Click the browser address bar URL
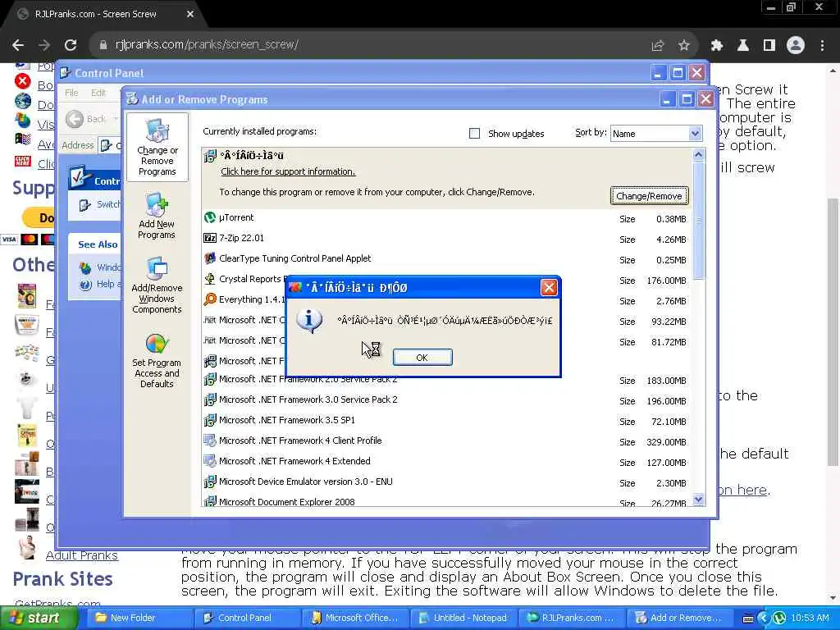Image resolution: width=840 pixels, height=630 pixels. pyautogui.click(x=207, y=45)
